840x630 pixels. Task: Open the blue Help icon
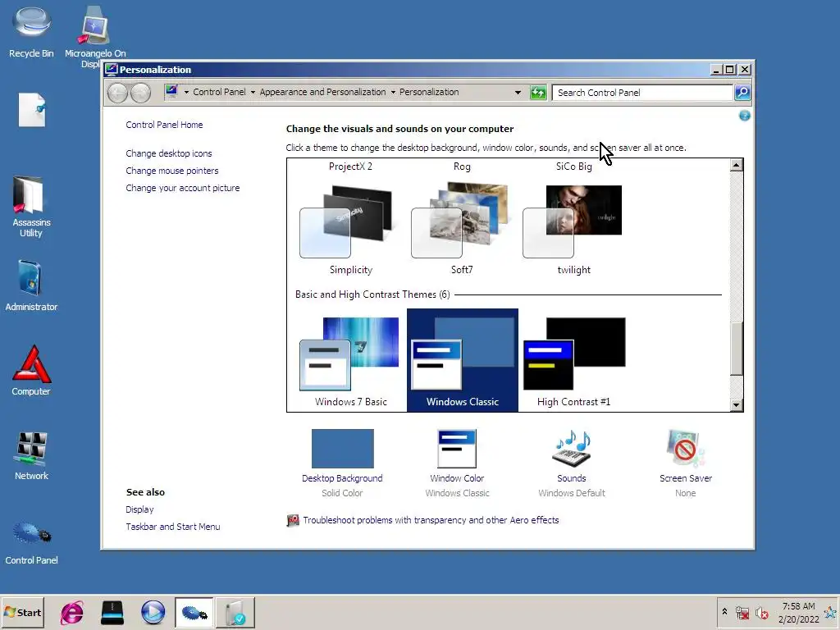click(x=744, y=115)
